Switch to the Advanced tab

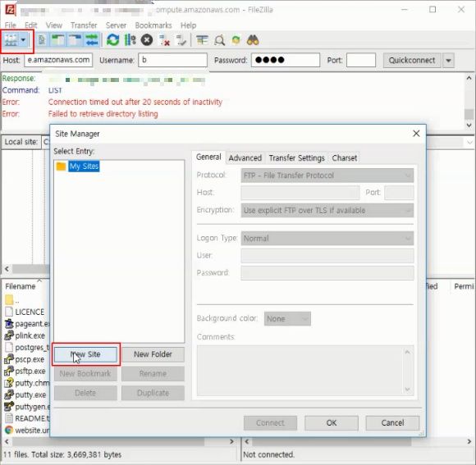click(245, 157)
